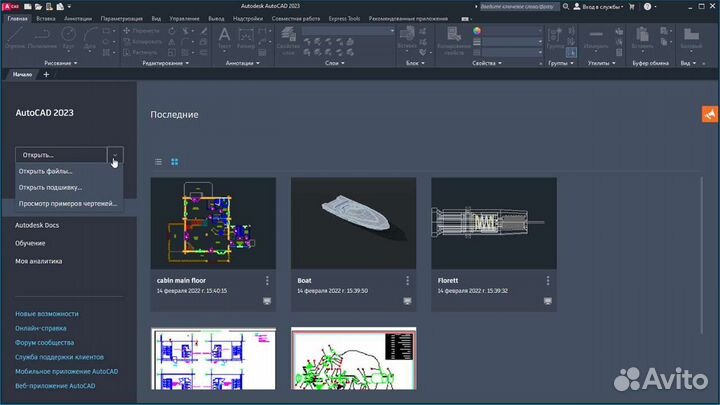Expand the Рисование panel
Image resolution: width=720 pixels, height=405 pixels.
coord(61,63)
